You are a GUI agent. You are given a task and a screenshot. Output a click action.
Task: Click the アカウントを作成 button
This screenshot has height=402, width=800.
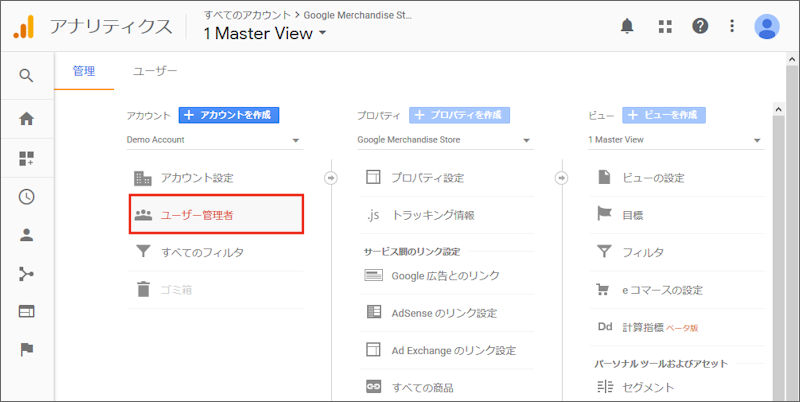(x=229, y=115)
